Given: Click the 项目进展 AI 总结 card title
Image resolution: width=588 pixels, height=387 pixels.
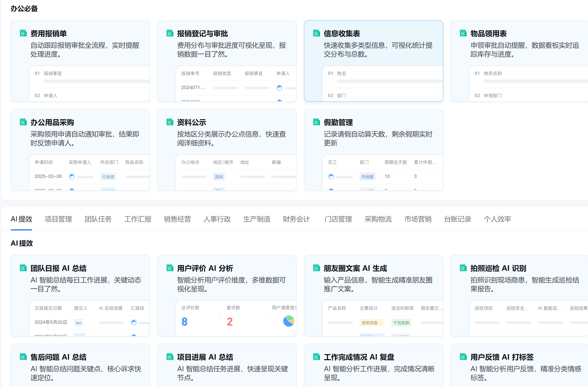Looking at the screenshot, I should click(205, 357).
